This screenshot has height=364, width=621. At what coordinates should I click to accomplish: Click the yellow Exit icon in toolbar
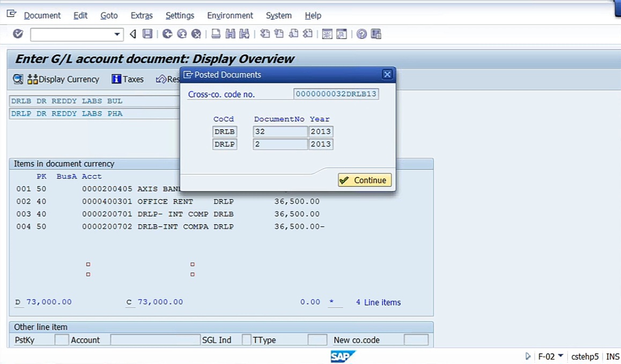click(x=182, y=34)
